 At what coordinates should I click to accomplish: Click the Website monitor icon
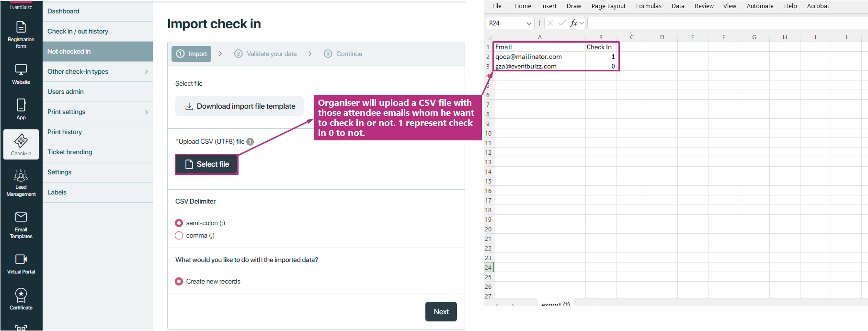tap(21, 69)
